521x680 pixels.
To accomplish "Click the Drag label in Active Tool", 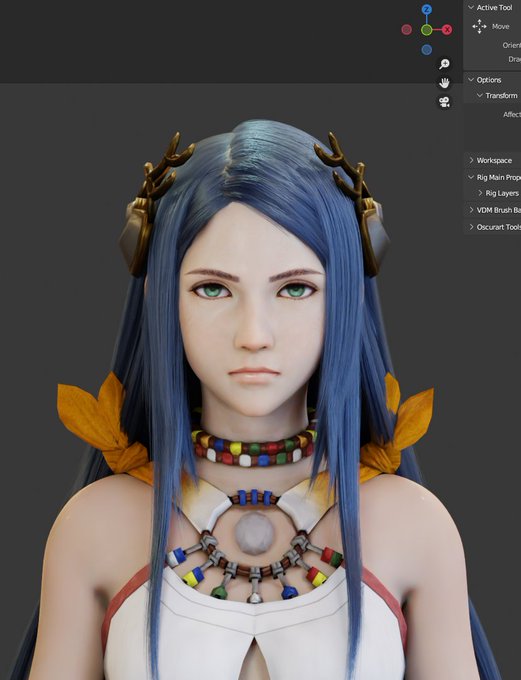I will click(x=514, y=59).
